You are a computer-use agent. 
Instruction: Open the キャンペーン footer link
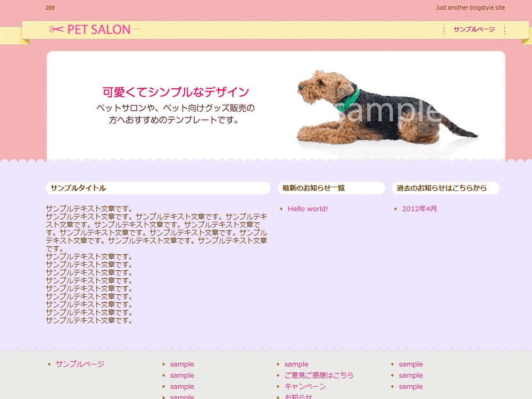(305, 386)
